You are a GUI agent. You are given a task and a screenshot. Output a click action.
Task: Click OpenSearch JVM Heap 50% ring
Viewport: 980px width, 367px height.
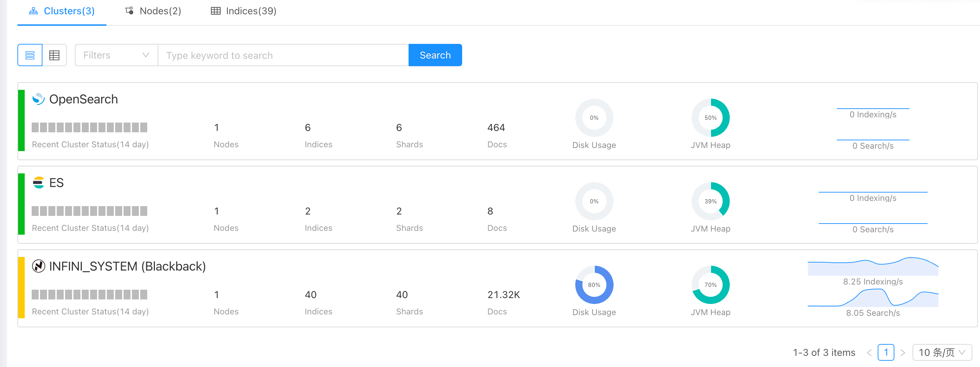[x=710, y=118]
